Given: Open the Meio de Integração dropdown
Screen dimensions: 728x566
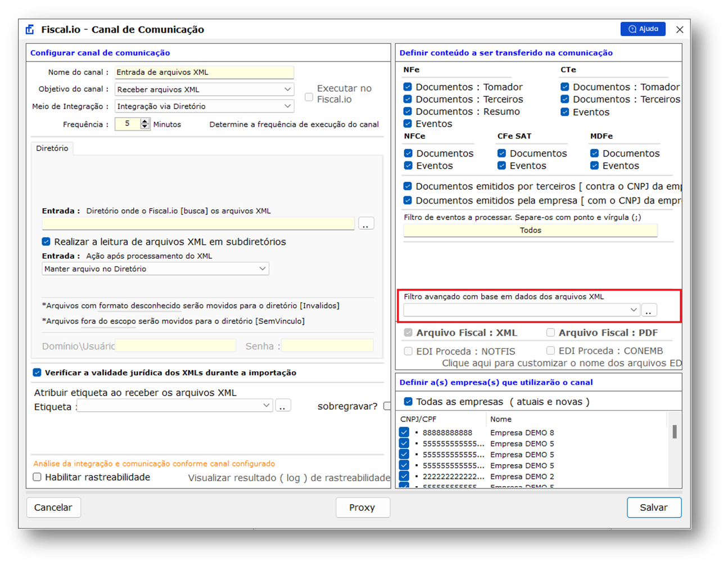Looking at the screenshot, I should (x=204, y=106).
